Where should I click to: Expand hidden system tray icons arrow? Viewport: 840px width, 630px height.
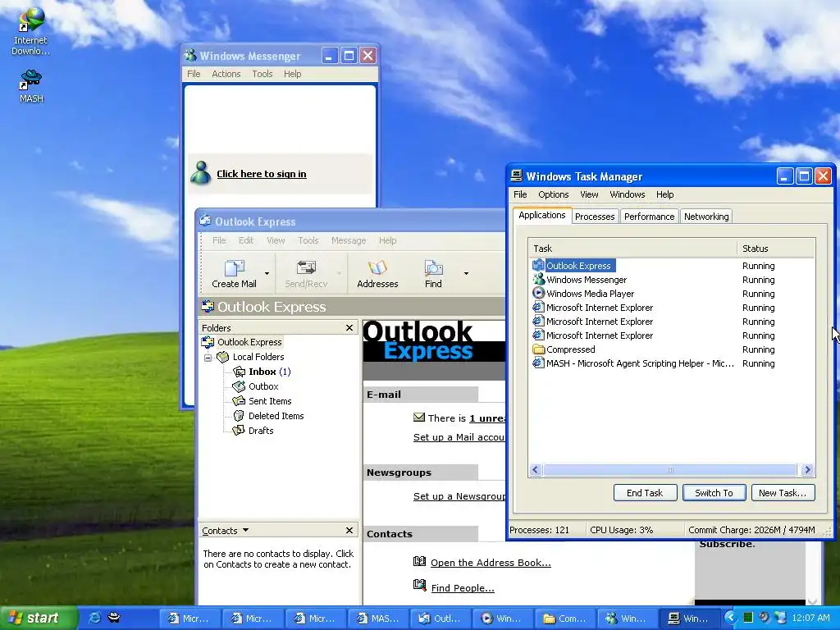click(x=730, y=618)
